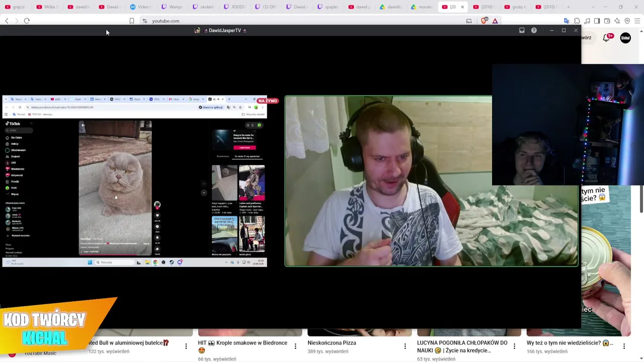Switch to the 'morskir' tab
Image resolution: width=644 pixels, height=362 pixels.
pos(422,7)
